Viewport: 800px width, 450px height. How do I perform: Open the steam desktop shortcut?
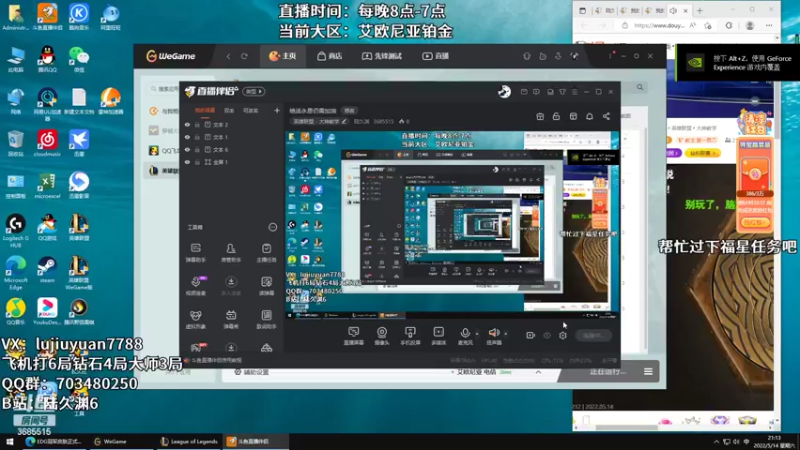coord(47,270)
